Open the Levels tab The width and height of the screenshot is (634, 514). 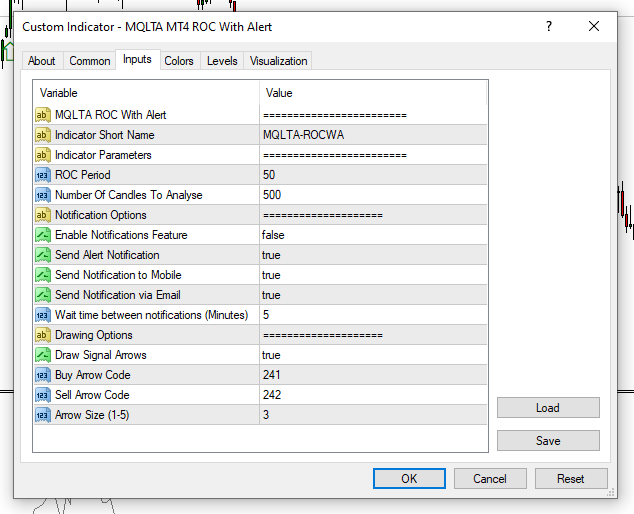click(x=222, y=61)
